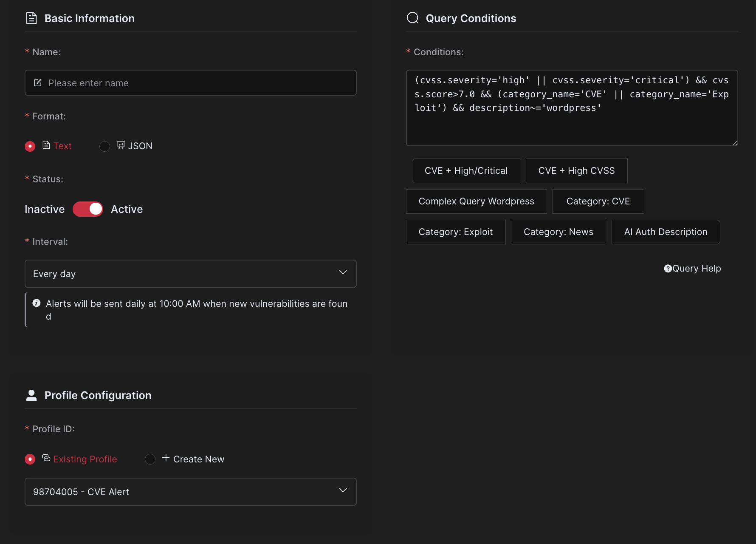Select the JSON format radio button

(x=104, y=146)
